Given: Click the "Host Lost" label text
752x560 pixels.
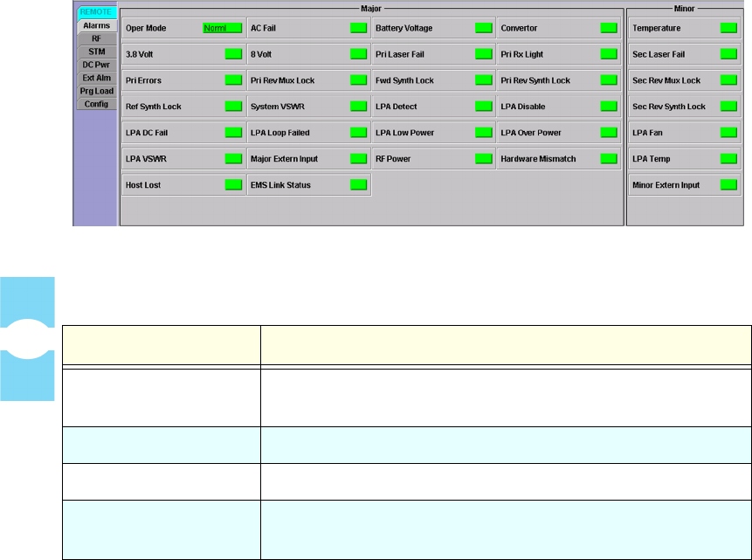Looking at the screenshot, I should 143,185.
